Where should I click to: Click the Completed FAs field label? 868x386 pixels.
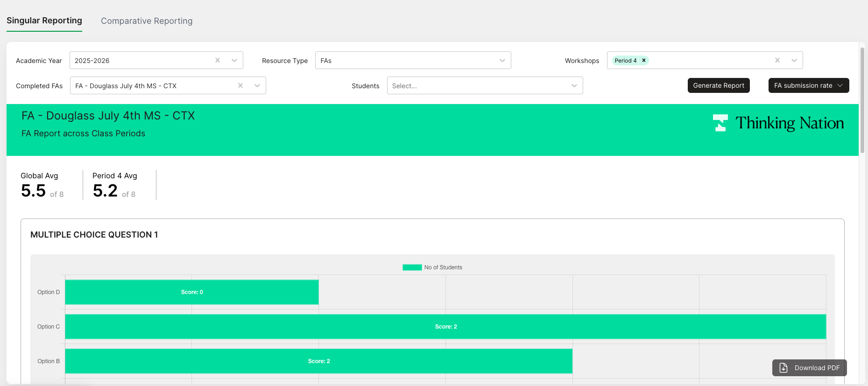click(x=39, y=86)
